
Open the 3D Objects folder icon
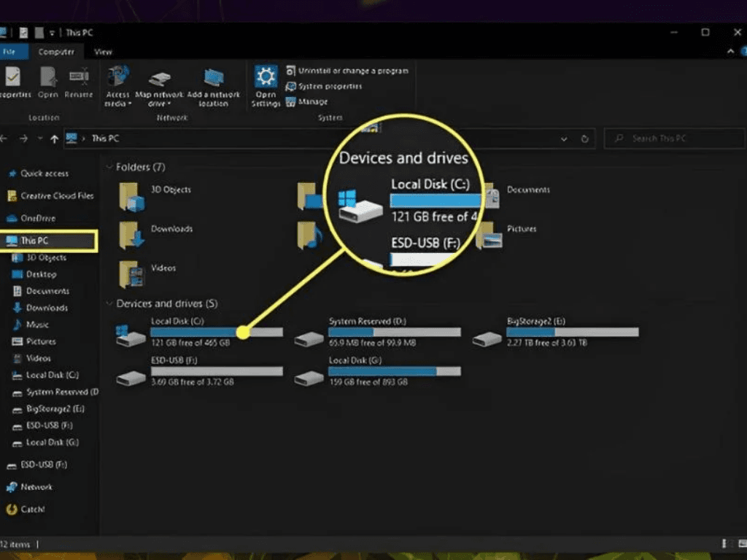coord(131,195)
